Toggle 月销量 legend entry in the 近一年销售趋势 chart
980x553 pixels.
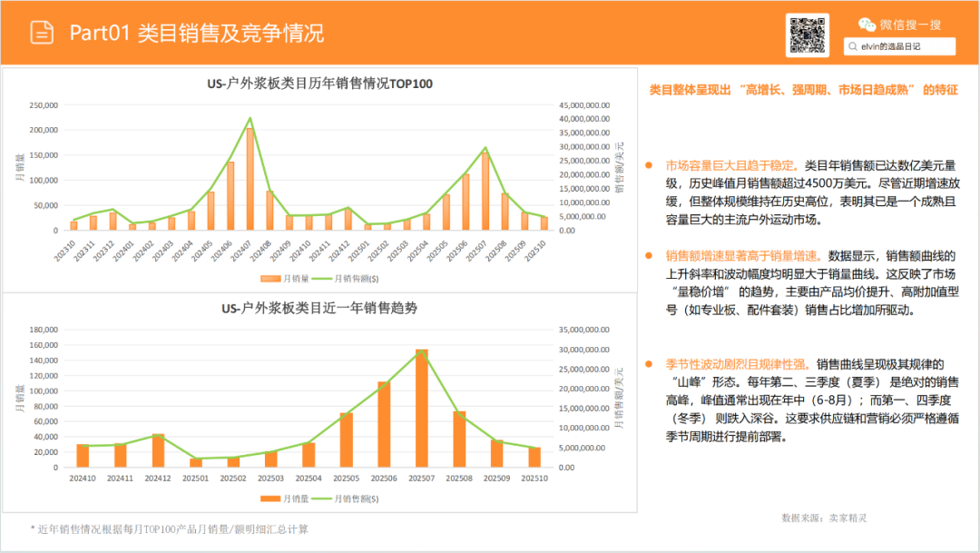tap(285, 499)
